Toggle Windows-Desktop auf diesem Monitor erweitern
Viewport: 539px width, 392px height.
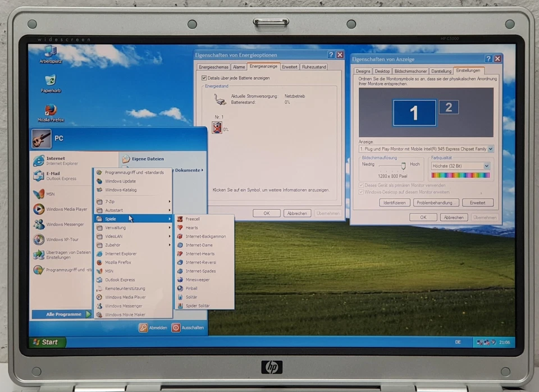pos(362,192)
